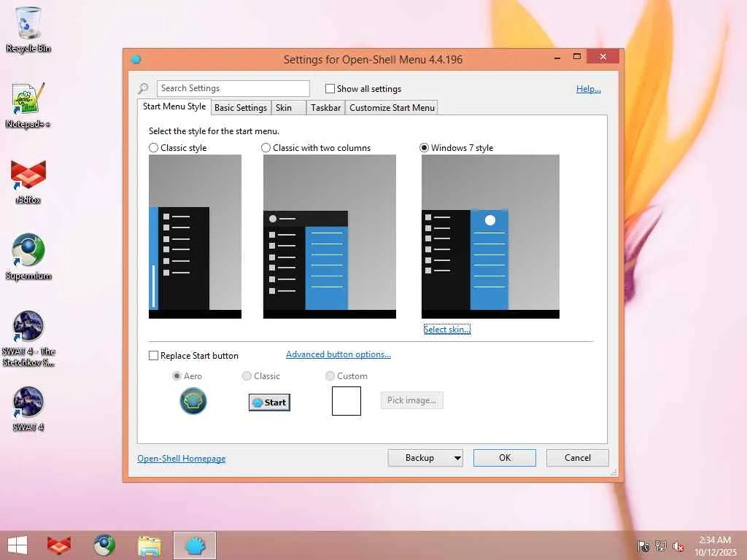
Task: Visit the Open-Shell Homepage link
Action: [x=182, y=459]
